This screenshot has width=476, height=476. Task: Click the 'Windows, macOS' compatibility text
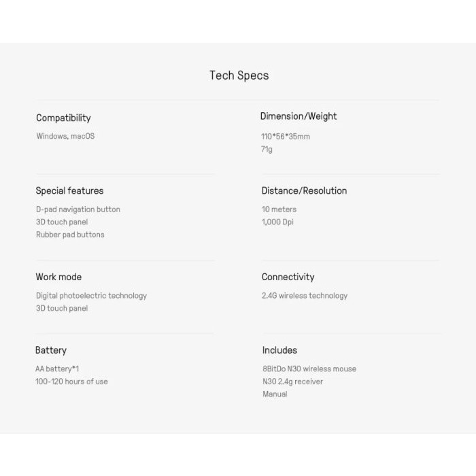pos(65,136)
